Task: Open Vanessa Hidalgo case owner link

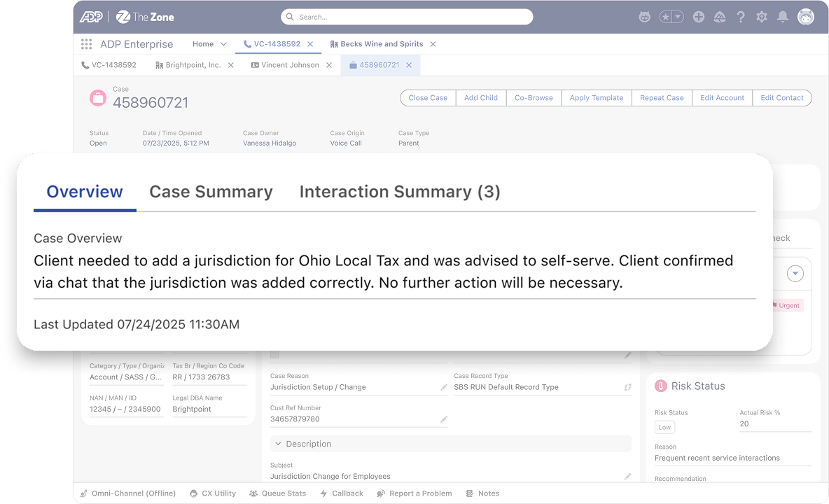Action: (270, 143)
